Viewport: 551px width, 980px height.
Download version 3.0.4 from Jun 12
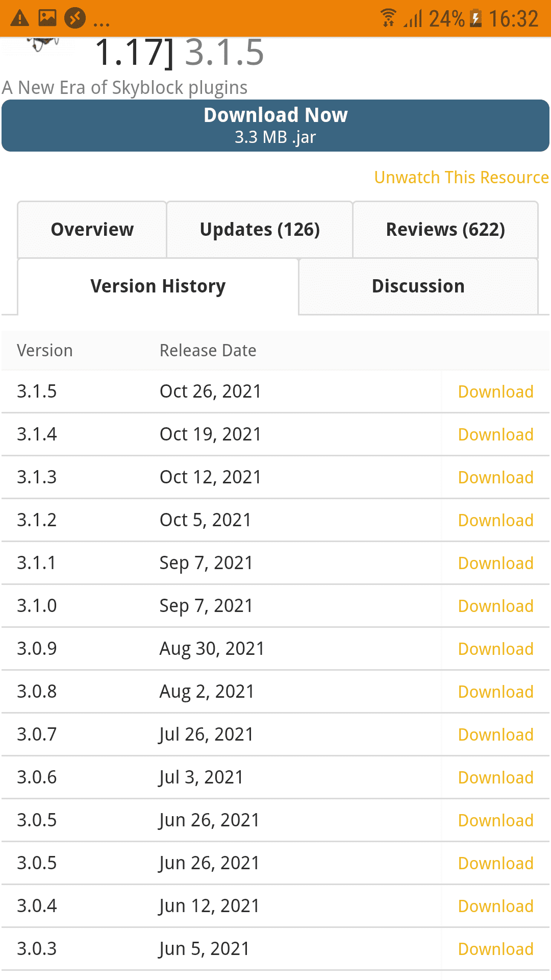[x=495, y=906]
